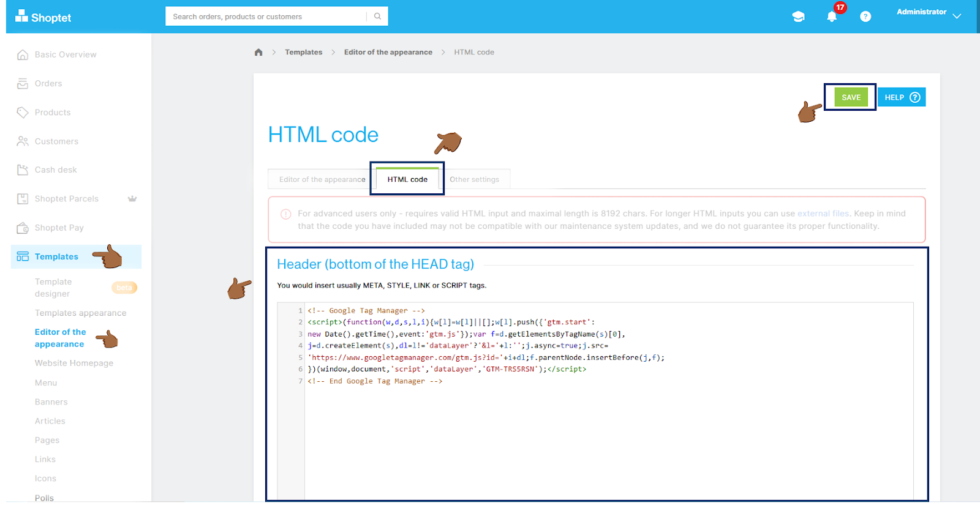
Task: Expand the Administrator account menu
Action: tap(929, 13)
